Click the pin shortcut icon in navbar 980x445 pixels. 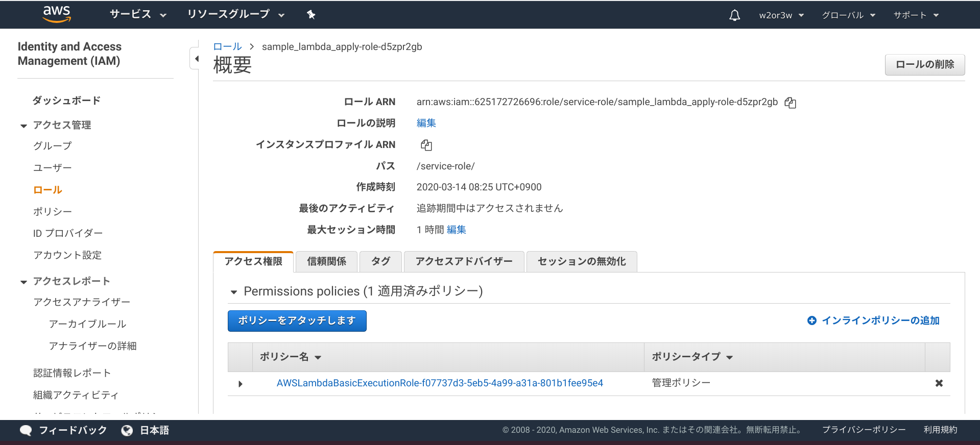pos(311,15)
